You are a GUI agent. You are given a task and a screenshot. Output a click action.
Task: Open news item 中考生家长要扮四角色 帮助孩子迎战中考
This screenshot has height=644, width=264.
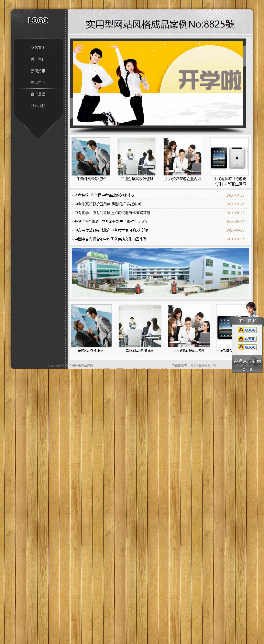pos(107,204)
